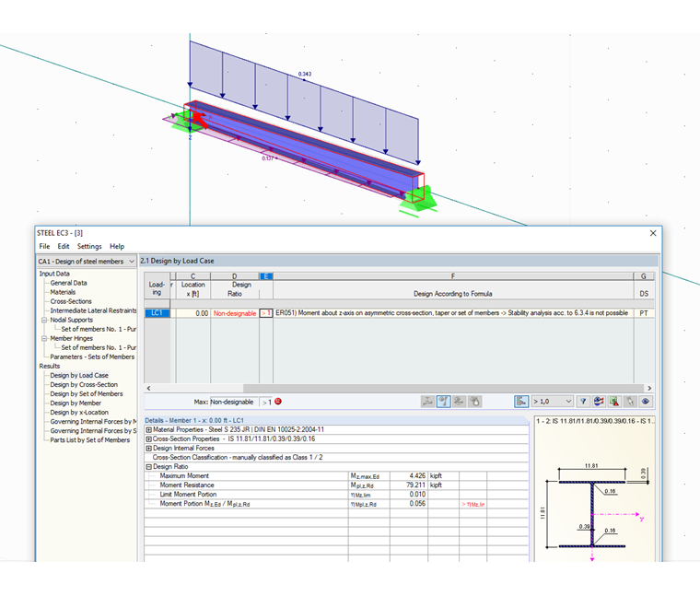Click the horizontal scrollbar thumb of results table
700x596 pixels.
pos(444,388)
